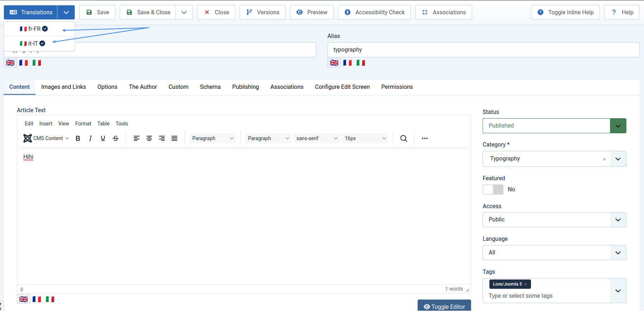Viewport: 644px width, 311px height.
Task: Switch to the Images and Links tab
Action: [x=64, y=87]
